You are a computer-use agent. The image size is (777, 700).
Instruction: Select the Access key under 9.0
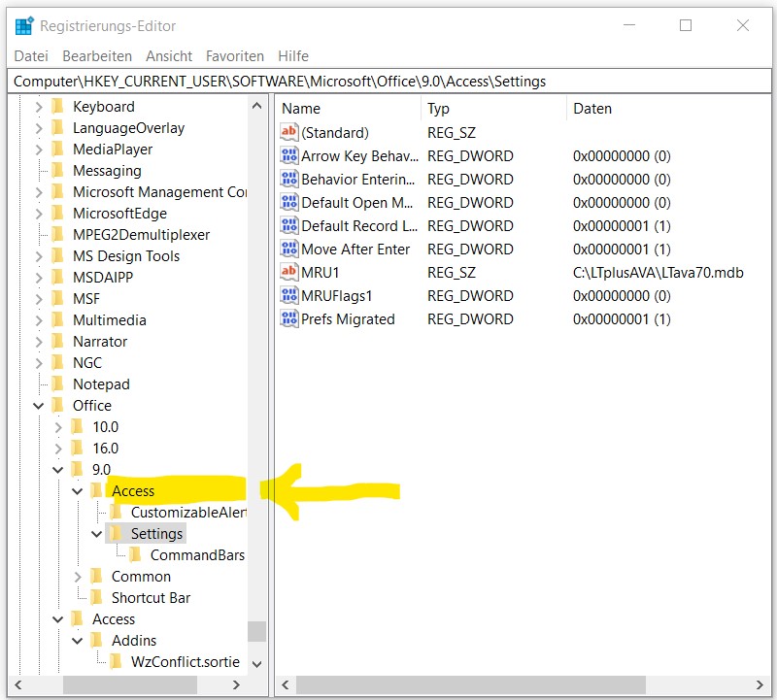pos(133,490)
